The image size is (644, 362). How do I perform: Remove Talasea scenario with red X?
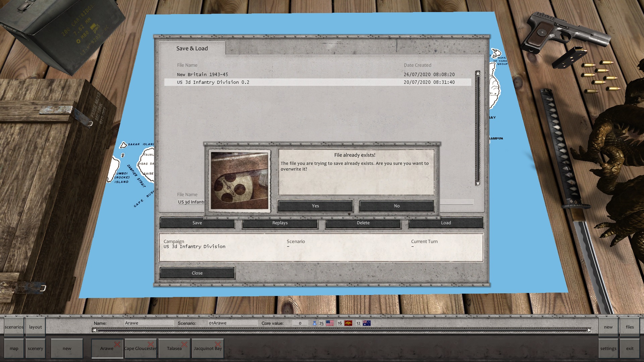click(184, 344)
